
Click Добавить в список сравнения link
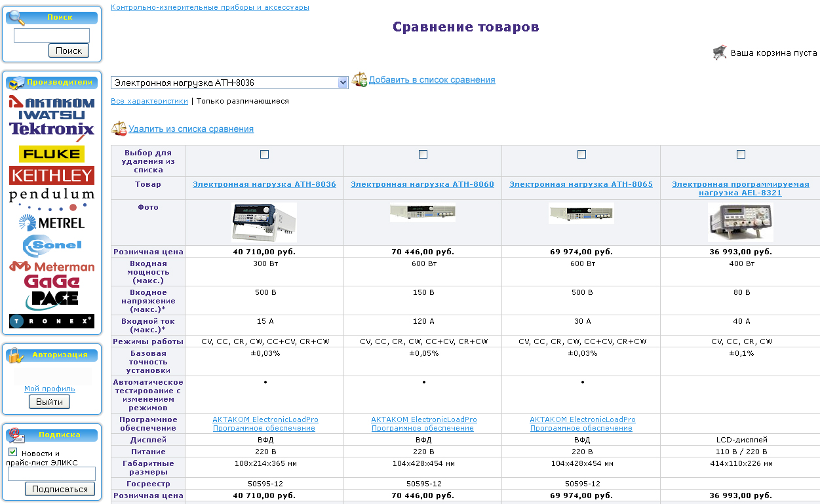432,79
